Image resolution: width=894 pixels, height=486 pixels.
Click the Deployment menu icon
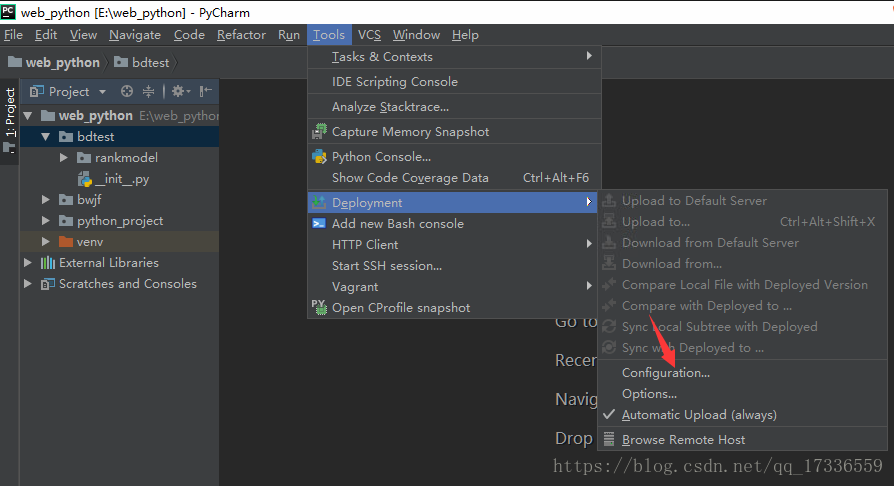[x=319, y=202]
